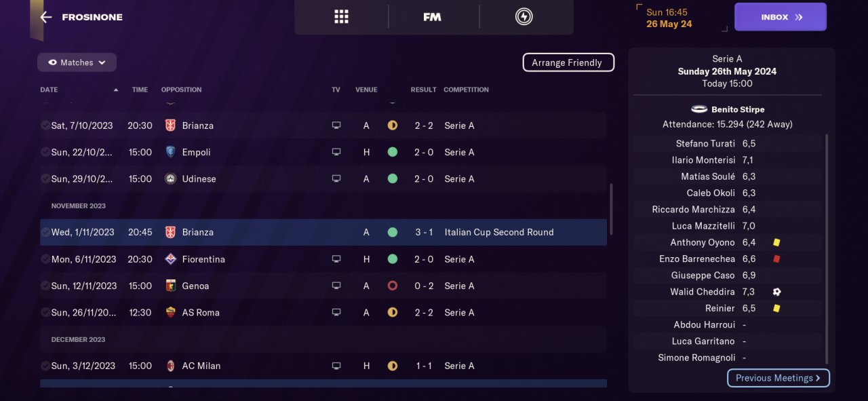Screen dimensions: 868x401
Task: Open the Inbox button
Action: click(x=780, y=17)
